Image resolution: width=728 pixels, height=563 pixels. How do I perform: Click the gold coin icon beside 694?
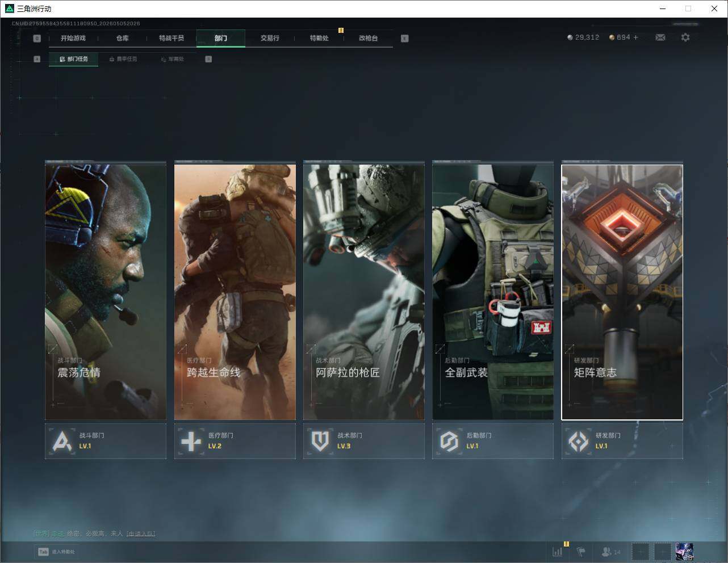point(612,37)
